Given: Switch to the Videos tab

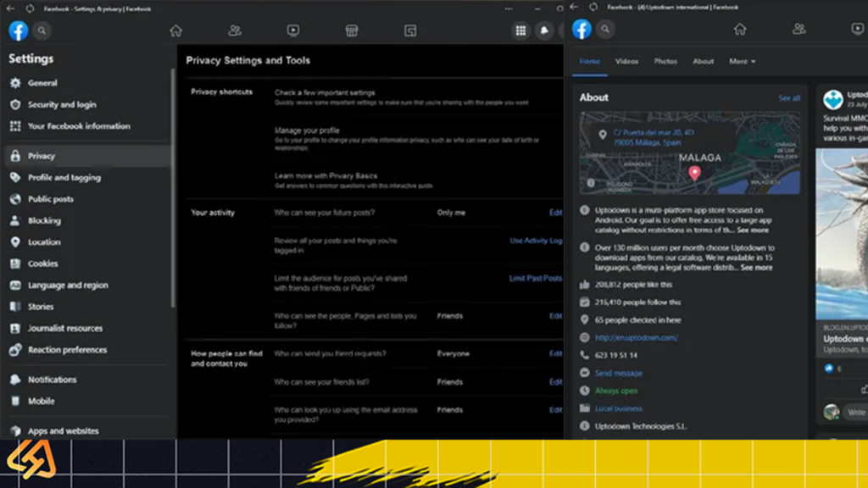Looking at the screenshot, I should click(x=627, y=62).
